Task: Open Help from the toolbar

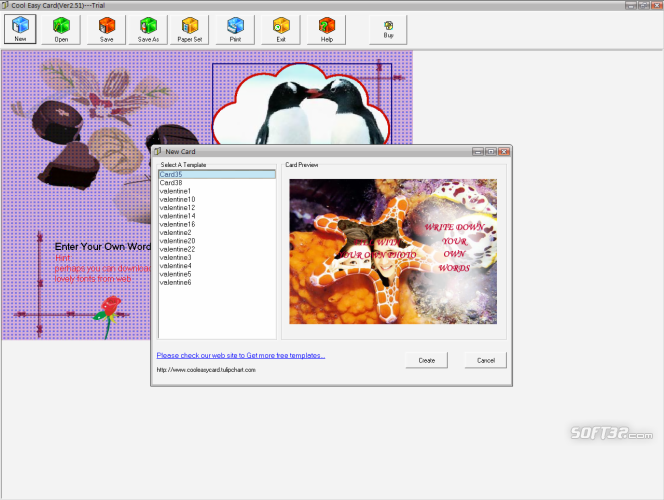Action: click(x=326, y=29)
